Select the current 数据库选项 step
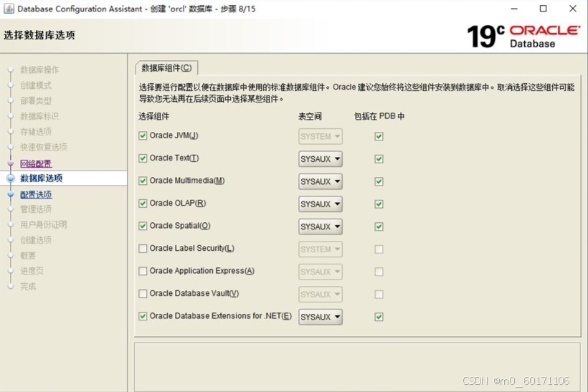Image resolution: width=588 pixels, height=392 pixels. 42,178
